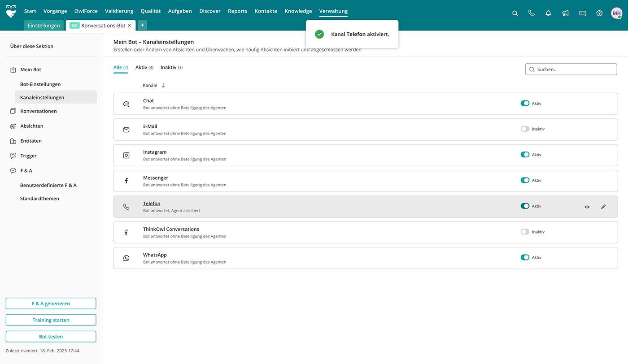
Task: Go to Knowledge menu
Action: tap(298, 11)
